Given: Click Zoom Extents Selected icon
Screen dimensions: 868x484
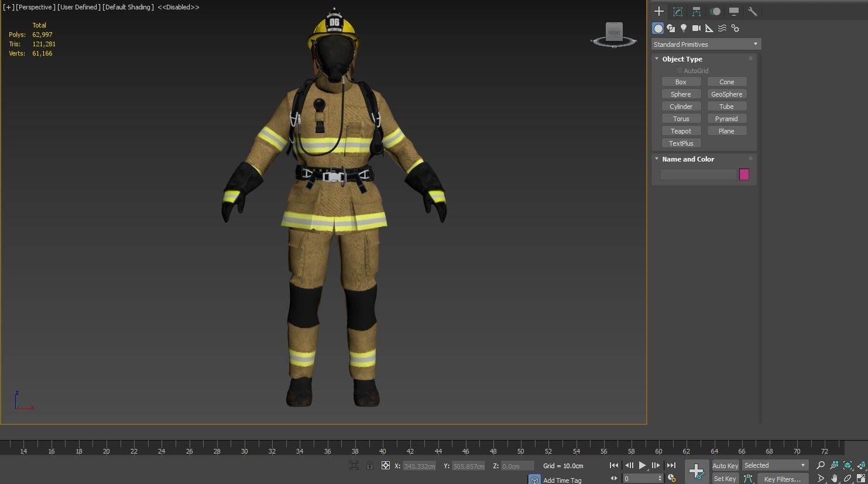Looking at the screenshot, I should coord(848,465).
